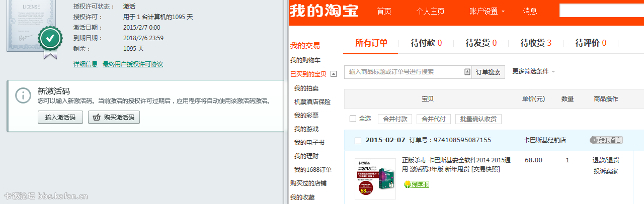The image size is (644, 204).
Task: Click the 我的淘宝 logo
Action: (x=324, y=11)
